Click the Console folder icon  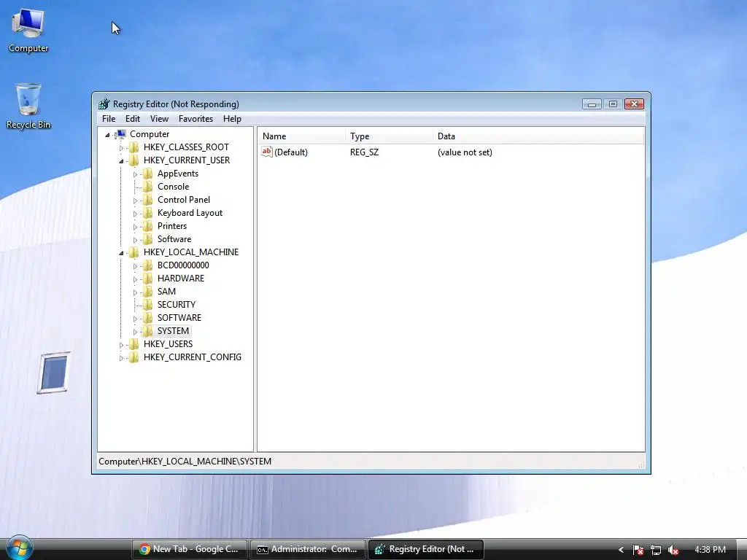coord(148,186)
